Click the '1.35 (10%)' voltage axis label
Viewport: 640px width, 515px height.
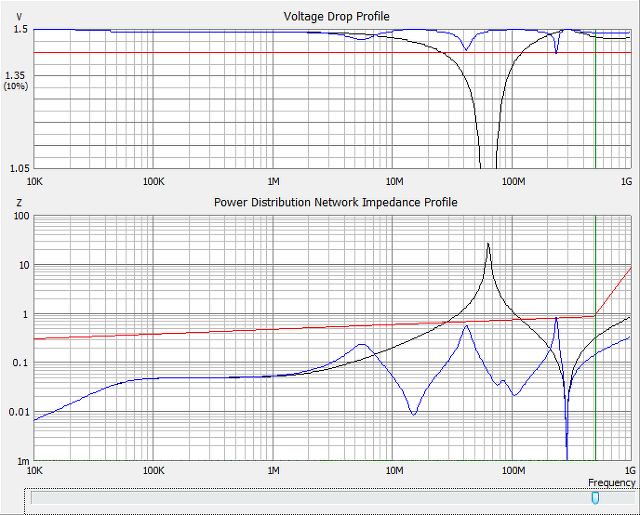coord(16,80)
